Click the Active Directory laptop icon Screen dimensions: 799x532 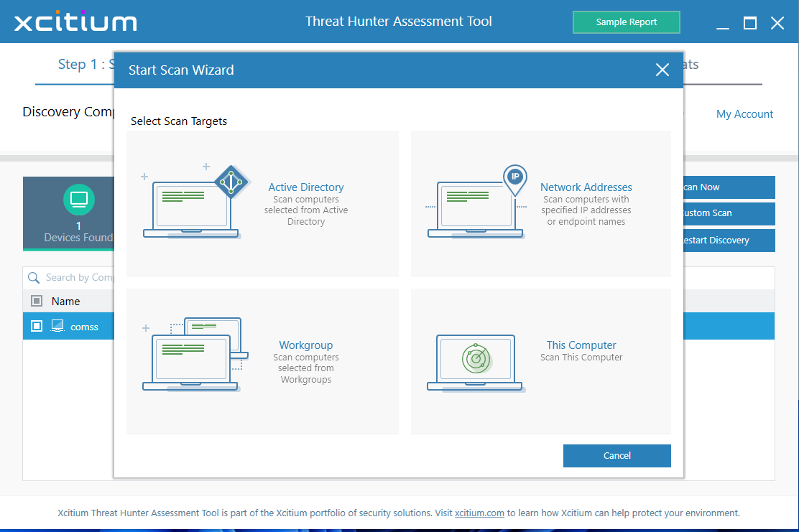pos(195,202)
